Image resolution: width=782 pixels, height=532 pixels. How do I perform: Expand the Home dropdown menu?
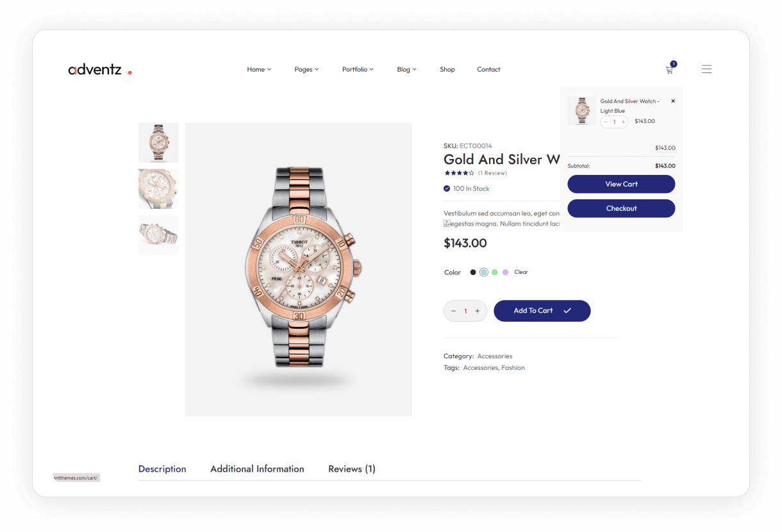tap(259, 69)
